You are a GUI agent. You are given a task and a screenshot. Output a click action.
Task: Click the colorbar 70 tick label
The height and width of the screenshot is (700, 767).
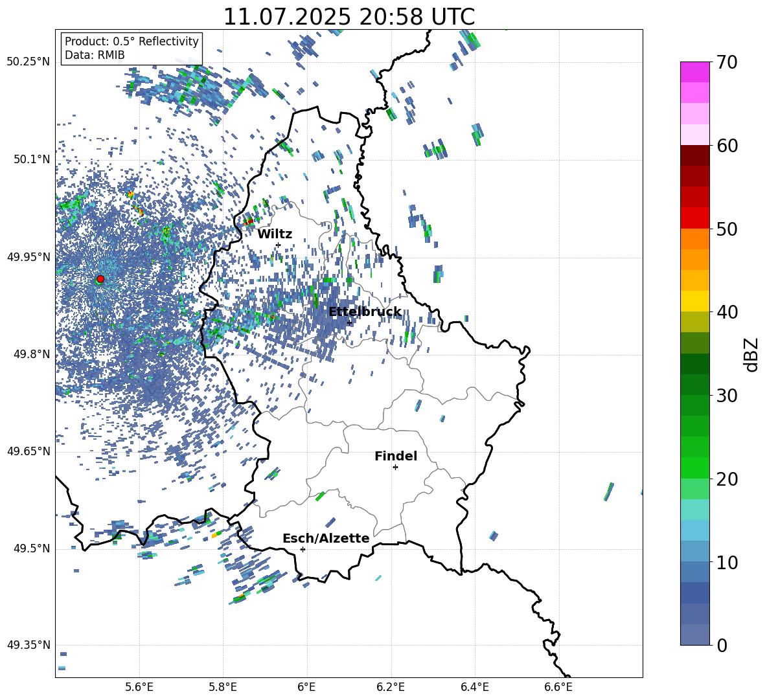point(727,62)
